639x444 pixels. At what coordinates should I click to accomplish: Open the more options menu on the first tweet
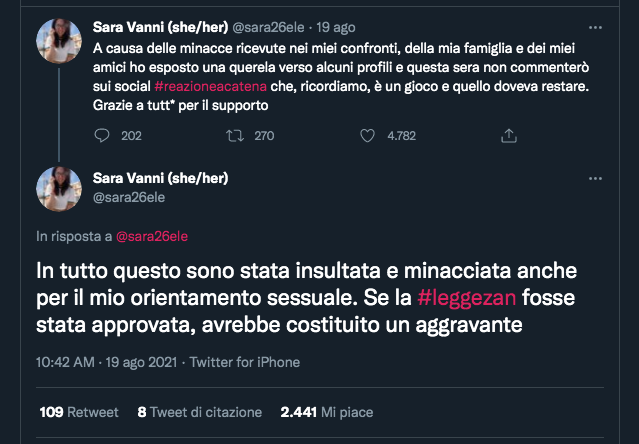596,25
